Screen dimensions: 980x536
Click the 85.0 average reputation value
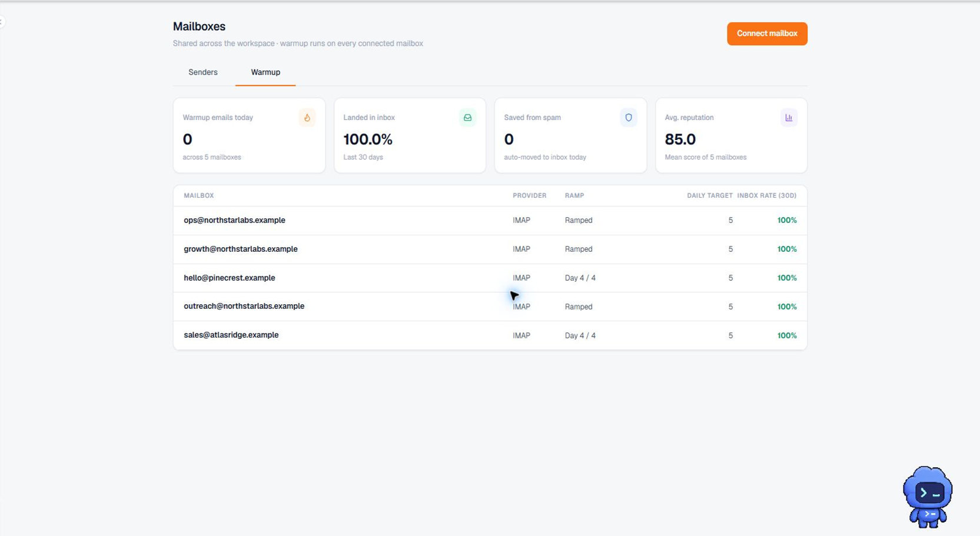(680, 139)
